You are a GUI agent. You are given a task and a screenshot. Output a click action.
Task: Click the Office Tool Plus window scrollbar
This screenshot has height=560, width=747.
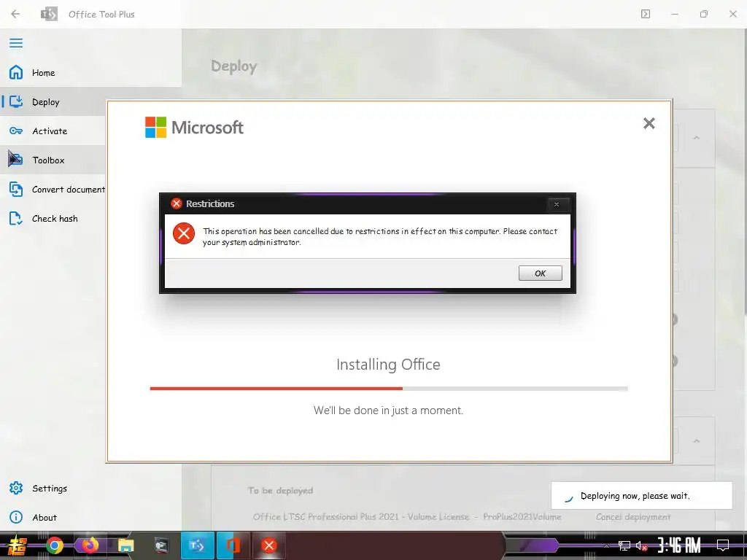[745, 171]
